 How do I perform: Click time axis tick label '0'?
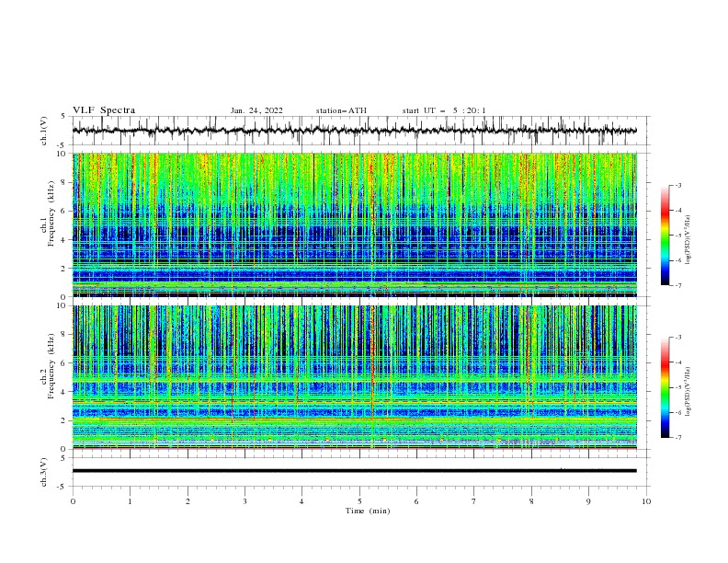click(73, 501)
